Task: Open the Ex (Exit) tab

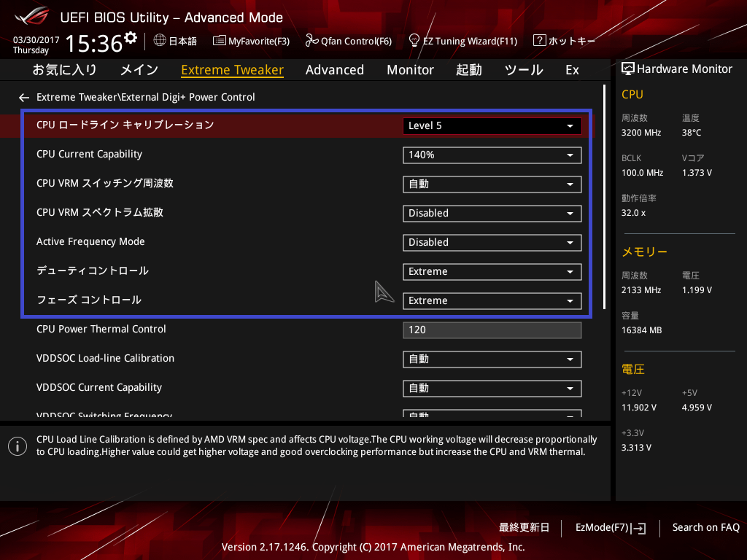Action: coord(572,70)
